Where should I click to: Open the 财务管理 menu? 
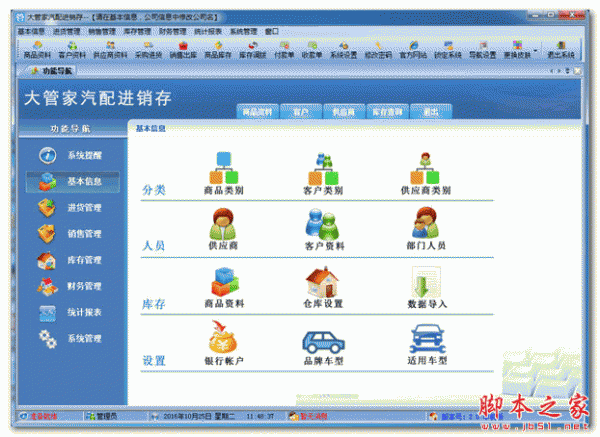coord(173,31)
